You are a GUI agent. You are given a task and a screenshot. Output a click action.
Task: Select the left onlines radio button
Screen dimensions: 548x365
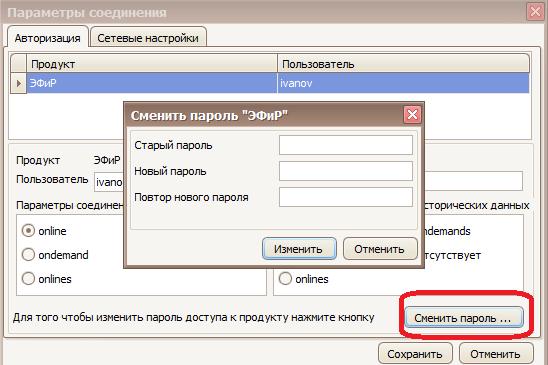click(28, 279)
